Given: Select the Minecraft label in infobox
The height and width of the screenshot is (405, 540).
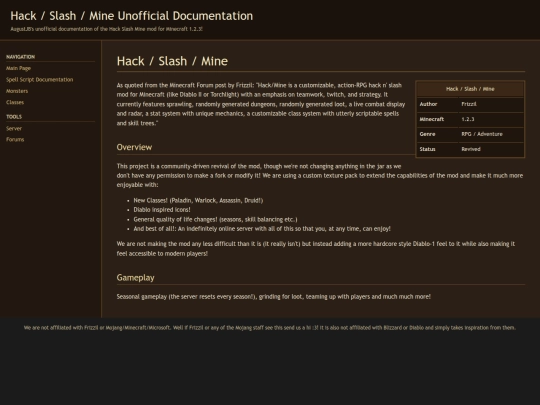Looking at the screenshot, I should [432, 119].
